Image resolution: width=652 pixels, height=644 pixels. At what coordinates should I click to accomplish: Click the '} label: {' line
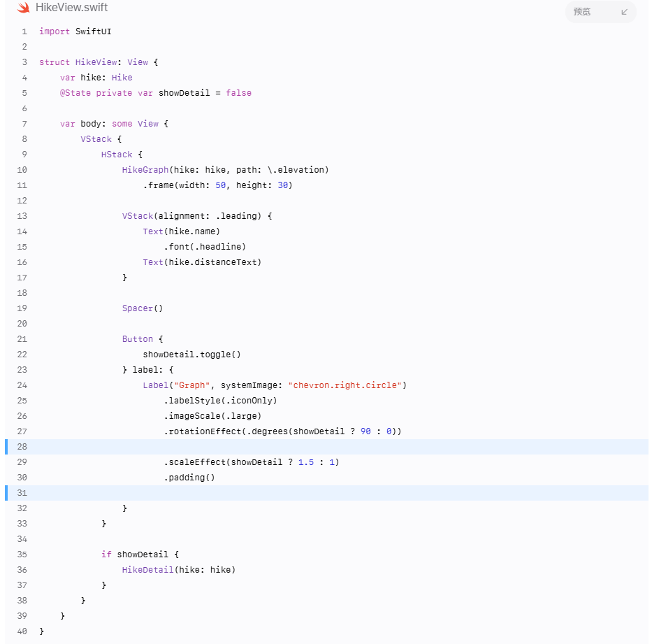[147, 371]
